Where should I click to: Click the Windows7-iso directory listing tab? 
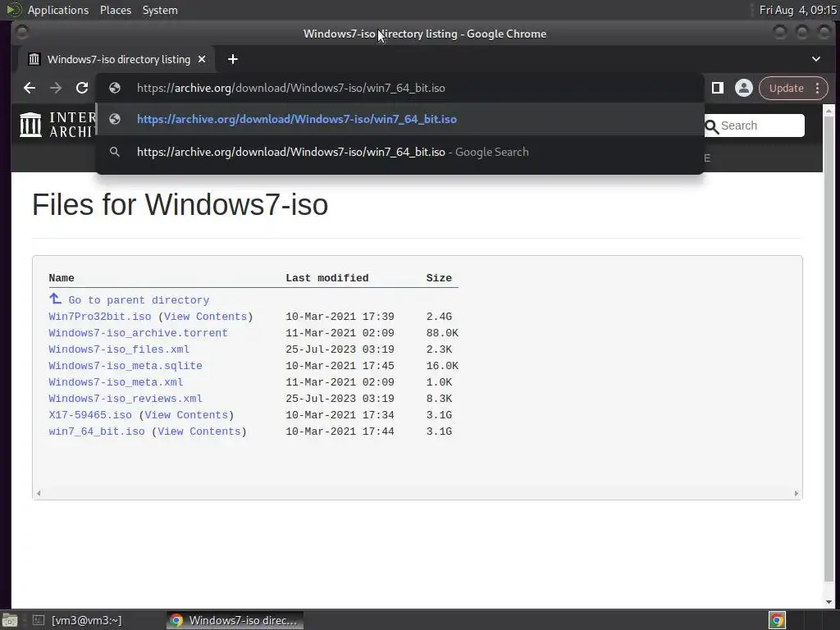click(x=116, y=59)
